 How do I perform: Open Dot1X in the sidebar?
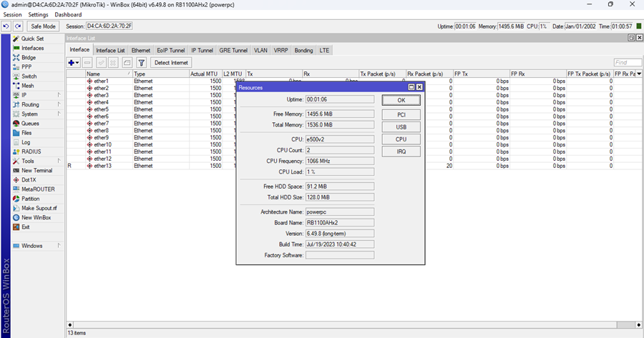click(x=29, y=180)
